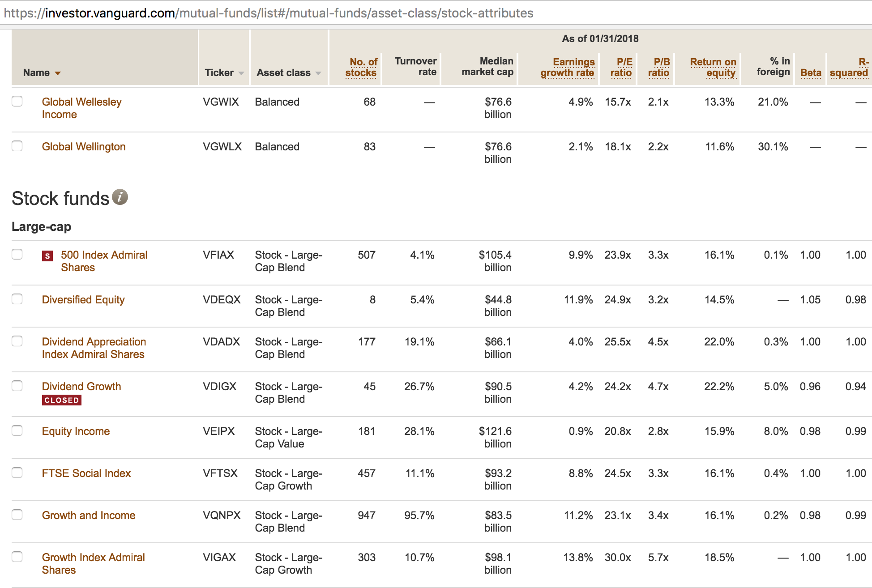Tick the Global Wellesley Income checkbox
Screen dimensions: 872x588
point(17,101)
